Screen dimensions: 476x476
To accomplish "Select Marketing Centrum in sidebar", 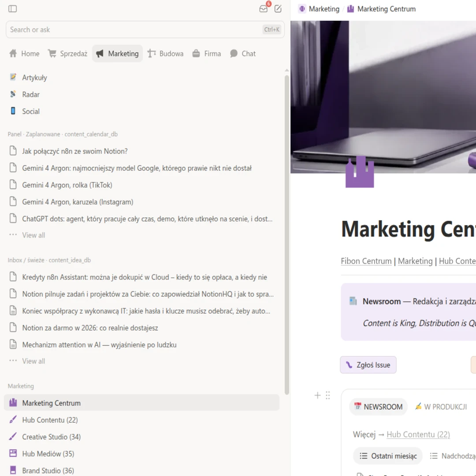I will point(141,403).
